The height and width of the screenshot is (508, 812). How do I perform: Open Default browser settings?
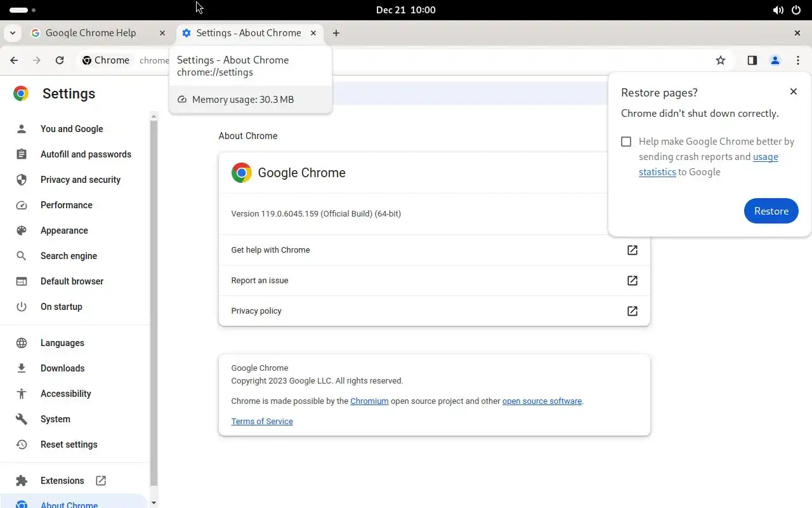75,281
